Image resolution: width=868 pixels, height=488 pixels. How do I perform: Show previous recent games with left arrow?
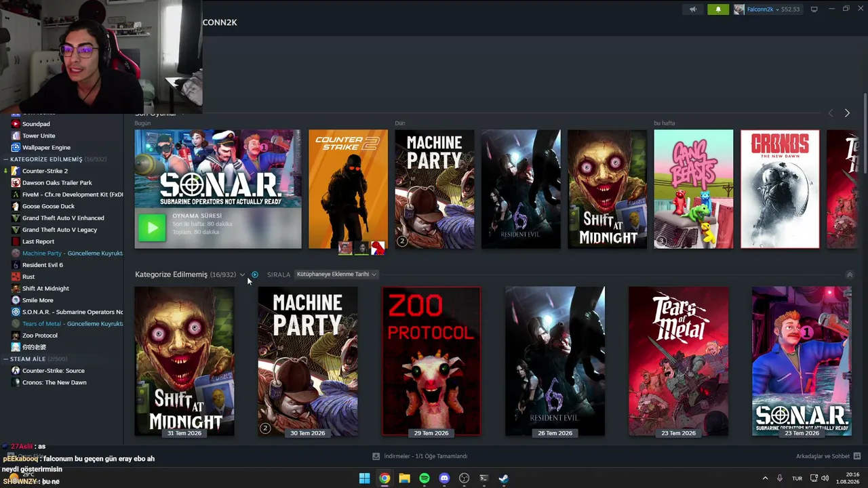831,113
